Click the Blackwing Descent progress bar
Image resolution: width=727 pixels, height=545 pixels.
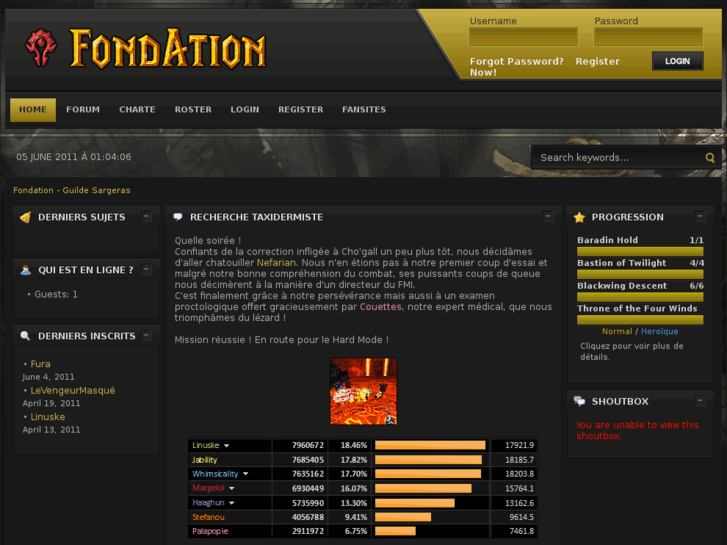(x=640, y=297)
